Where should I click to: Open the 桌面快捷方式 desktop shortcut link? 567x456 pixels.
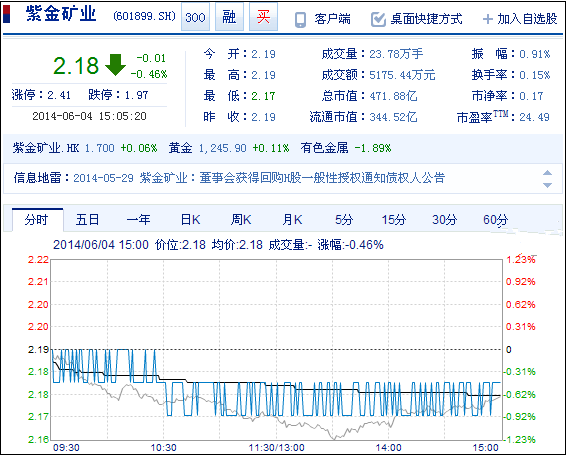click(x=427, y=19)
